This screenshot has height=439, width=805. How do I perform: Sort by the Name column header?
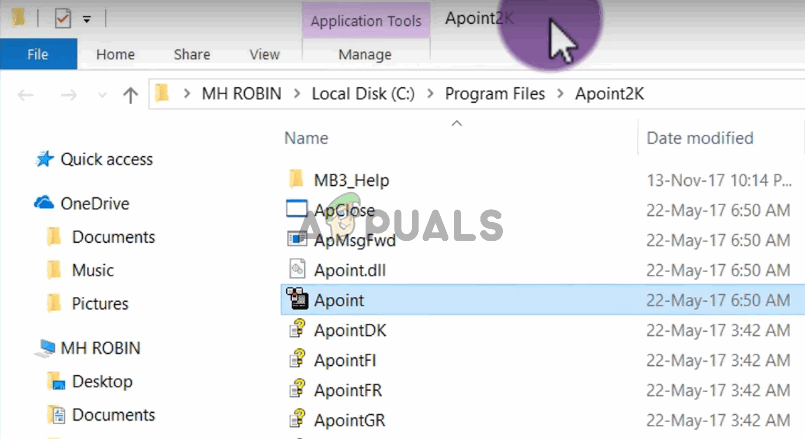[x=306, y=138]
